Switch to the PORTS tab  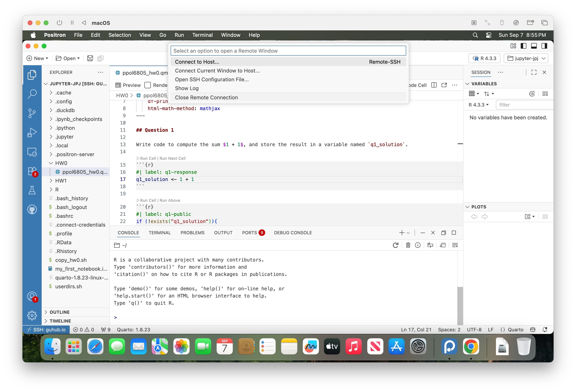coord(253,233)
